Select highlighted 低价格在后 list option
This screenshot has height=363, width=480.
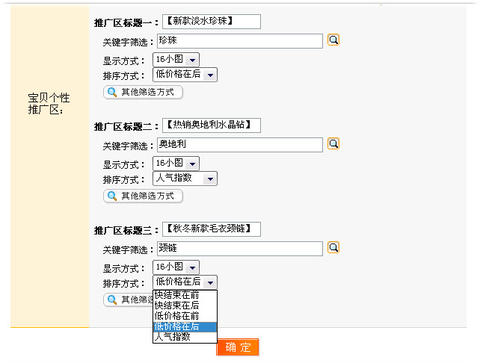[185, 327]
